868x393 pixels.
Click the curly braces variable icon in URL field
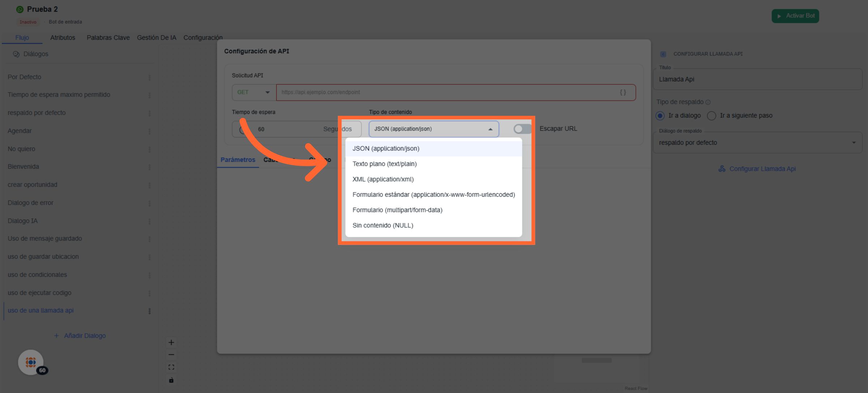623,92
